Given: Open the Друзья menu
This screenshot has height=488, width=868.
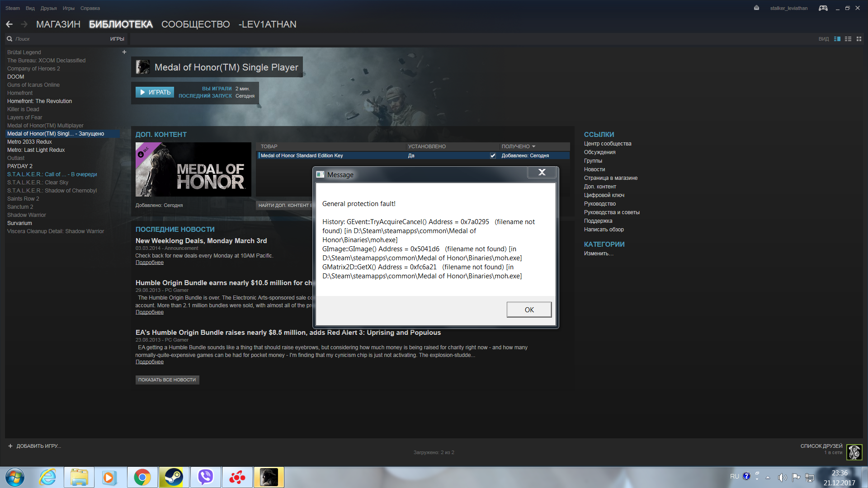Looking at the screenshot, I should [48, 8].
